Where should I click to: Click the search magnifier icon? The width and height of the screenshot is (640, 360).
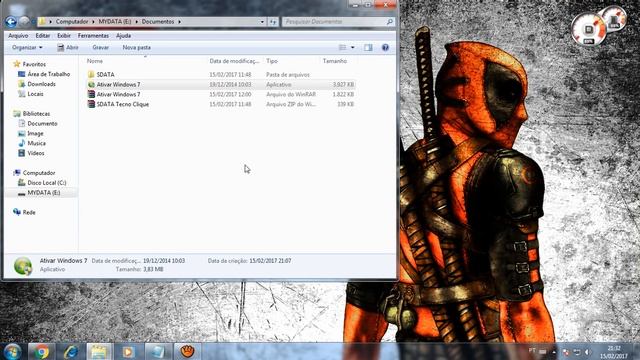(x=390, y=22)
